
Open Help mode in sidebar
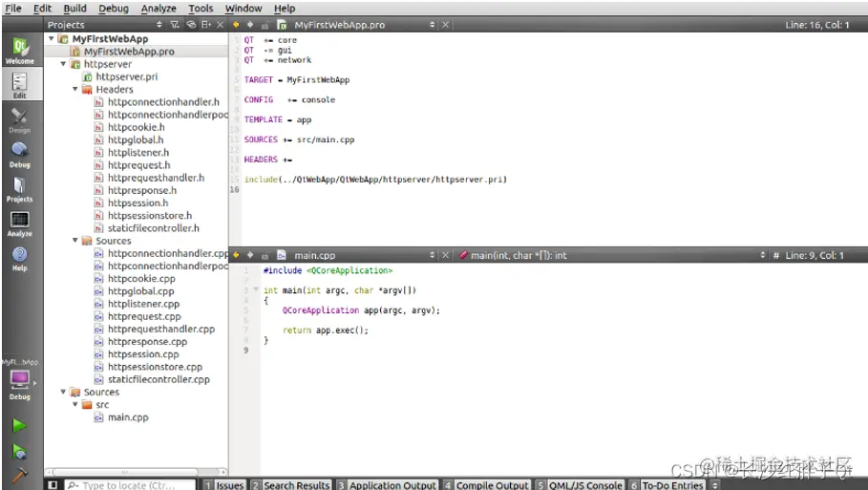pos(20,259)
